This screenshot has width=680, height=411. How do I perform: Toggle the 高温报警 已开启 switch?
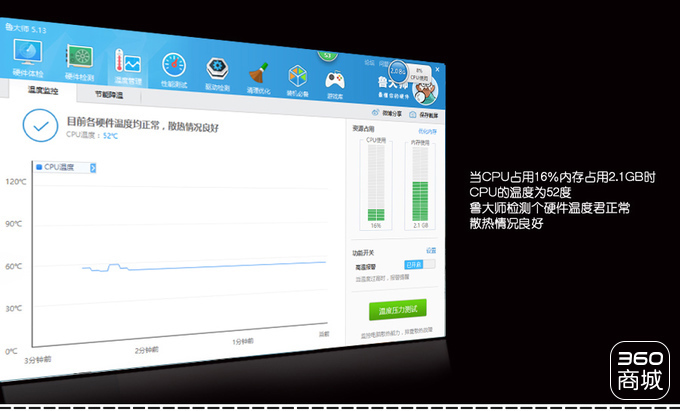[419, 264]
